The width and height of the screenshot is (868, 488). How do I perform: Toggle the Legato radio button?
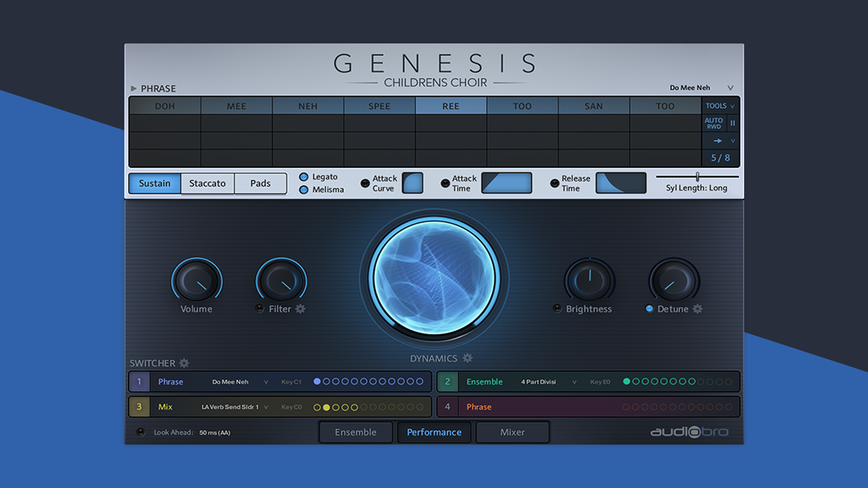coord(304,177)
